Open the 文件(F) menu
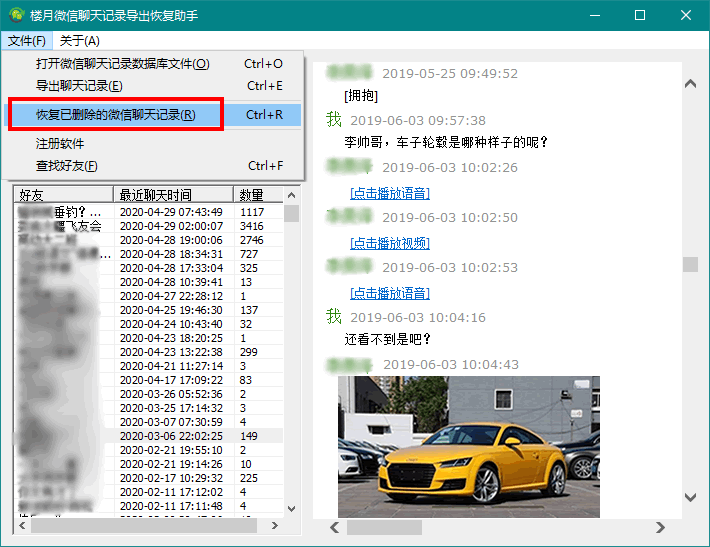This screenshot has width=710, height=547. click(x=26, y=41)
